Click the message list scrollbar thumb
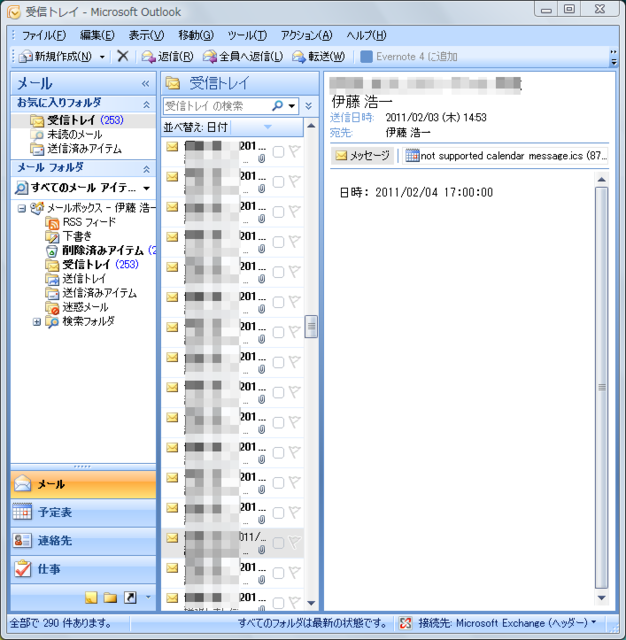This screenshot has height=640, width=626. pos(311,326)
